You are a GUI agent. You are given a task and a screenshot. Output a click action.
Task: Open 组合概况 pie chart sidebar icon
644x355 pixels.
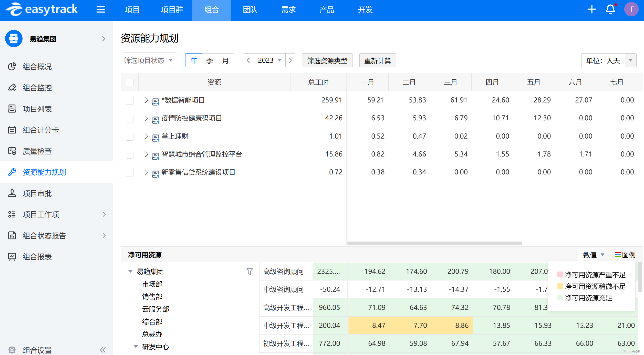(12, 67)
